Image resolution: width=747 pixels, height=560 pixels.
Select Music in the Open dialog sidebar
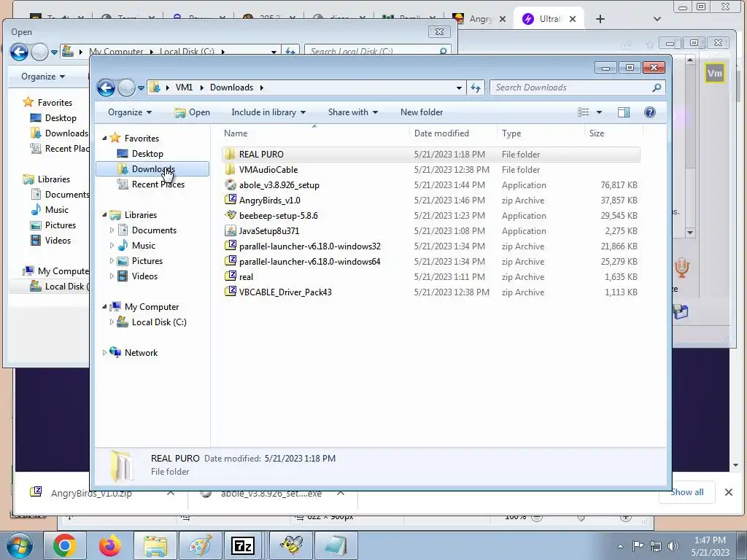56,210
